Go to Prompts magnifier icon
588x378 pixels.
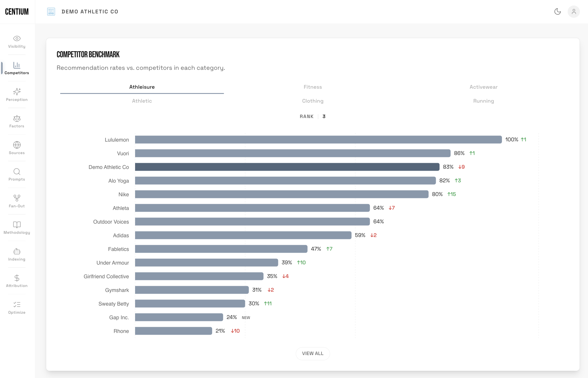click(x=17, y=172)
